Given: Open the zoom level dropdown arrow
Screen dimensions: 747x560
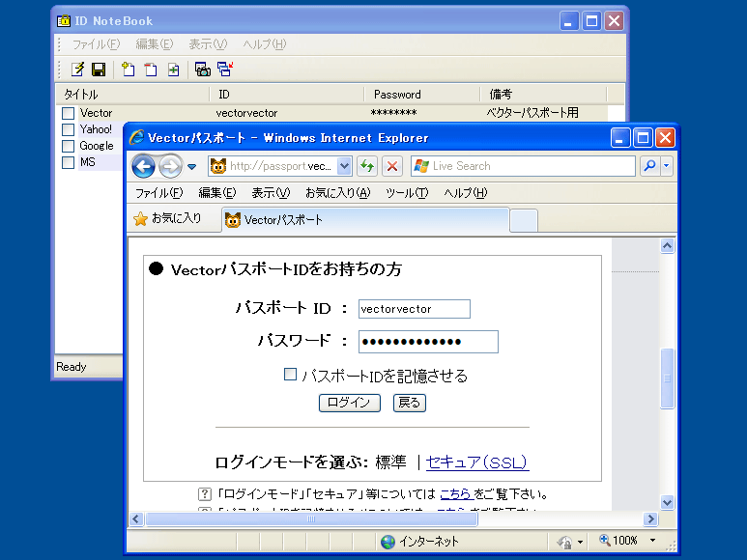Looking at the screenshot, I should click(x=652, y=540).
